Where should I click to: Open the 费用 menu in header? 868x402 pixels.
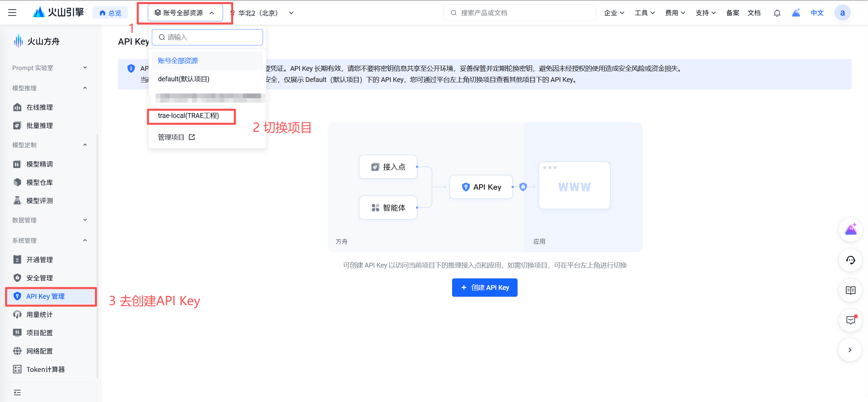pos(675,13)
